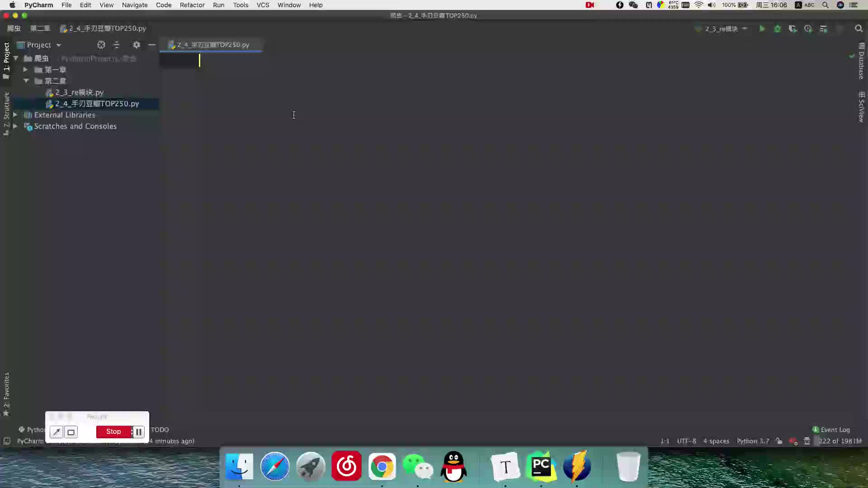Expand the 第一章 folder

[x=25, y=70]
